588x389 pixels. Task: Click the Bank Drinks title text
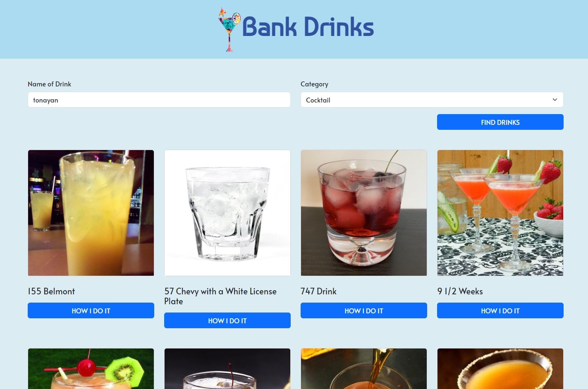(308, 27)
